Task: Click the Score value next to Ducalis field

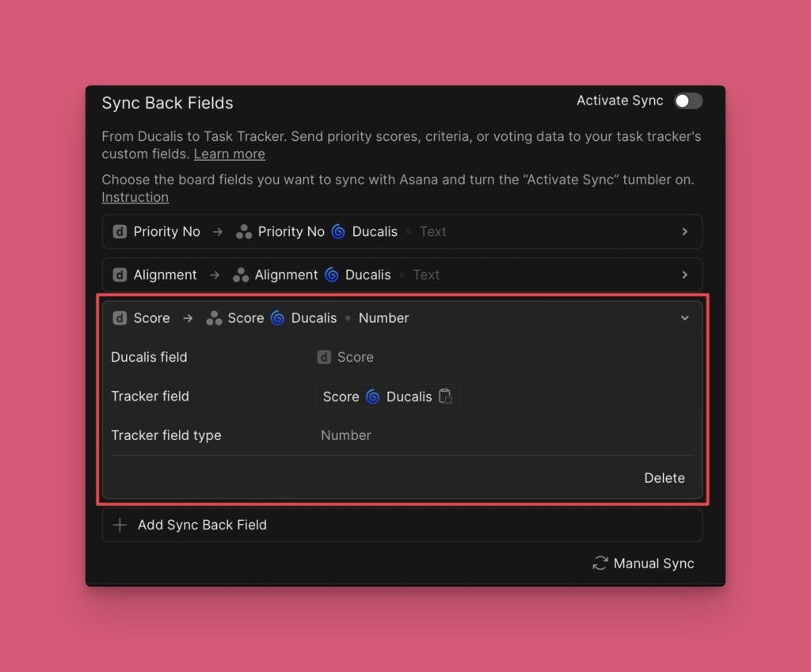Action: [x=355, y=357]
